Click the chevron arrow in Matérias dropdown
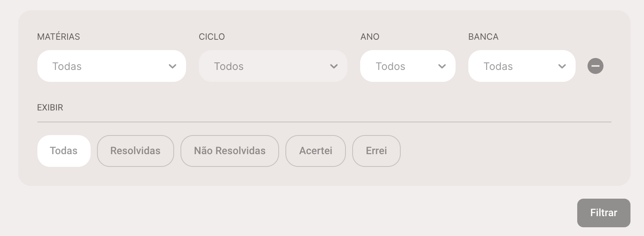Screen dimensions: 644x236 [173, 66]
